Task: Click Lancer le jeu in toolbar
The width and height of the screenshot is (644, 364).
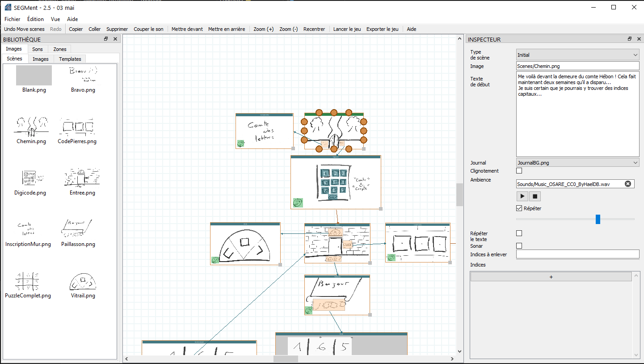Action: pyautogui.click(x=347, y=29)
